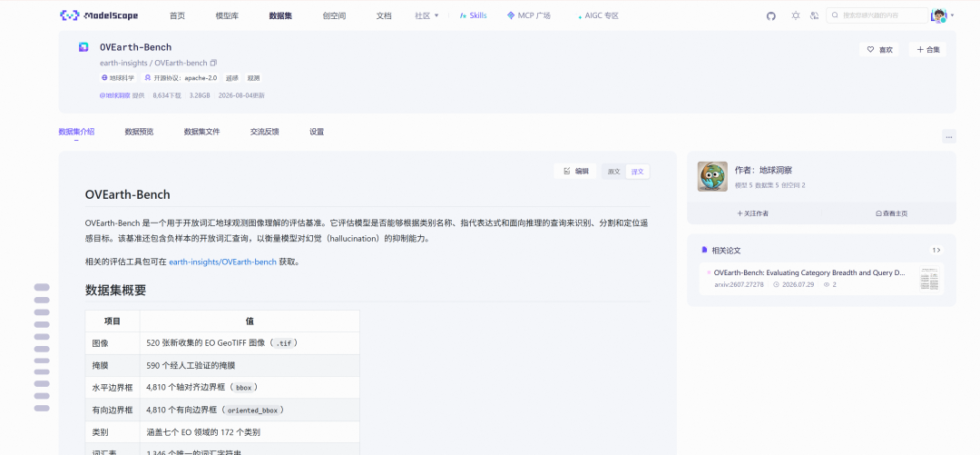Open the earth-insights/OVEarth-bench toolkit link
Screen dimensions: 980x455
coord(222,262)
